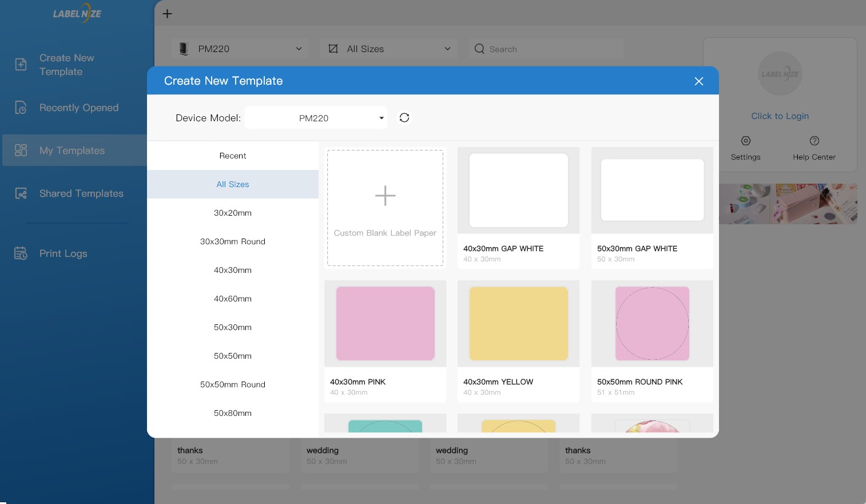This screenshot has height=504, width=866.
Task: Click the Click to Login link
Action: 780,116
